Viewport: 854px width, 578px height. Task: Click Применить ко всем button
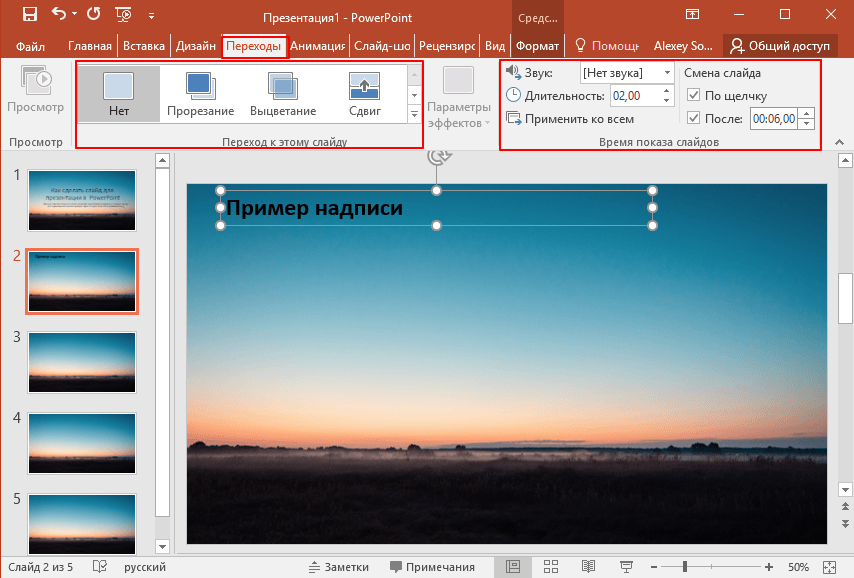coord(570,119)
